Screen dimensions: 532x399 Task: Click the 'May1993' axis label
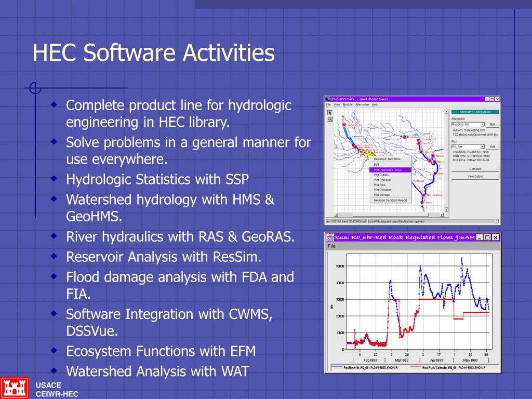coord(470,361)
